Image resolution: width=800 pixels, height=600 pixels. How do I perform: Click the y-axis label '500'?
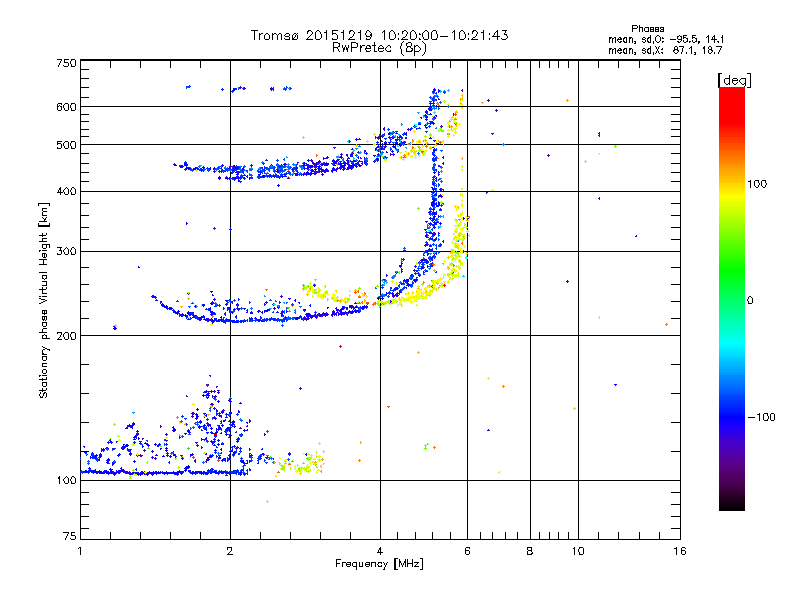click(x=66, y=145)
